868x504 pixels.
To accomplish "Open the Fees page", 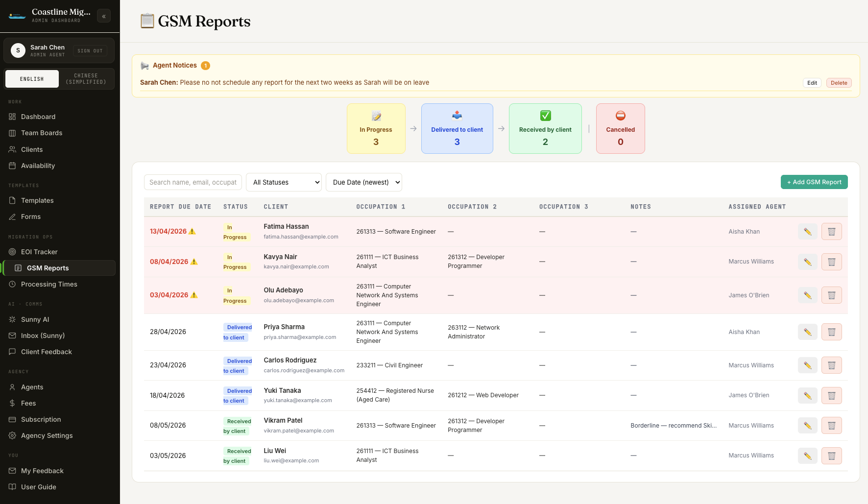I will 28,403.
